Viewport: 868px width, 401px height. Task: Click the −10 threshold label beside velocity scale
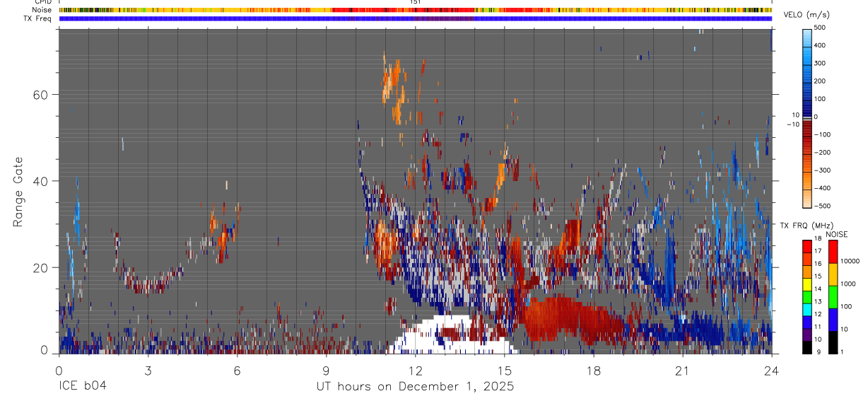coord(792,124)
